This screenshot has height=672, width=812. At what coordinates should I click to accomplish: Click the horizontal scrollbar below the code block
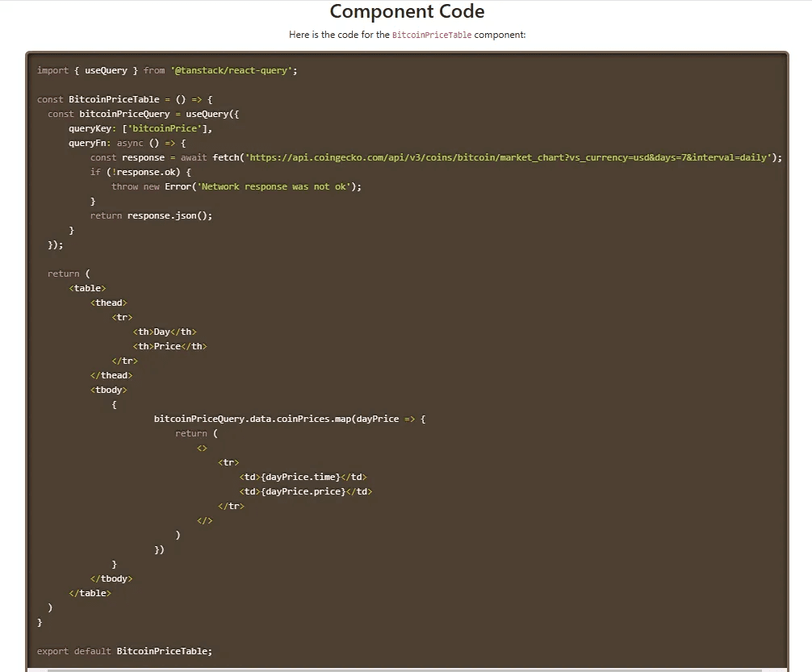404,670
